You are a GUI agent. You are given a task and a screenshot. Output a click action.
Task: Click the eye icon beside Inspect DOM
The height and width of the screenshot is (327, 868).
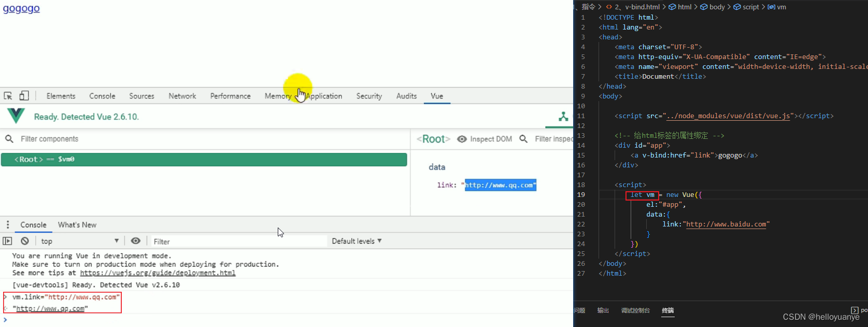[462, 139]
